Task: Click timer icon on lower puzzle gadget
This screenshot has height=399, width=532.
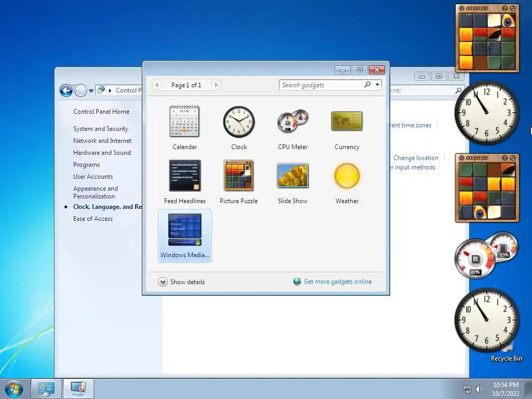Action: pyautogui.click(x=462, y=158)
